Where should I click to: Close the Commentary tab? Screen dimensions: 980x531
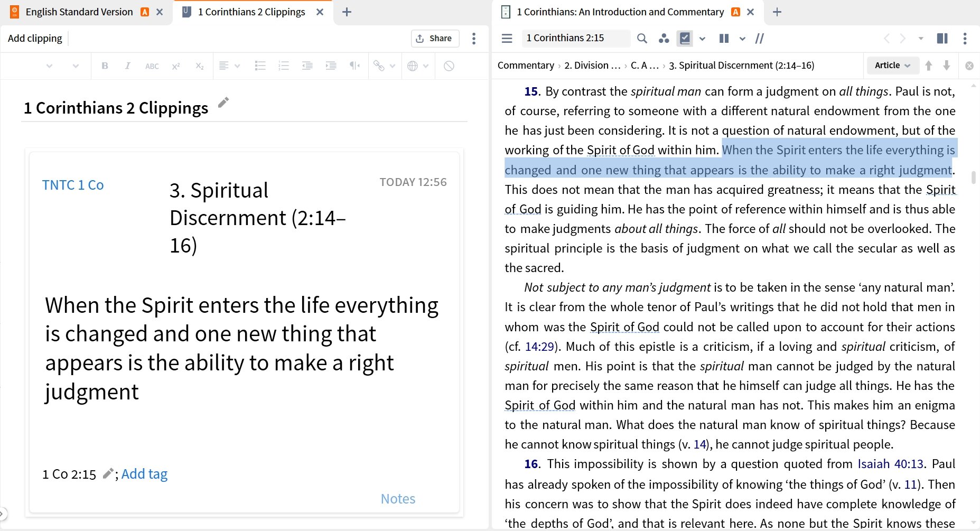pyautogui.click(x=750, y=12)
